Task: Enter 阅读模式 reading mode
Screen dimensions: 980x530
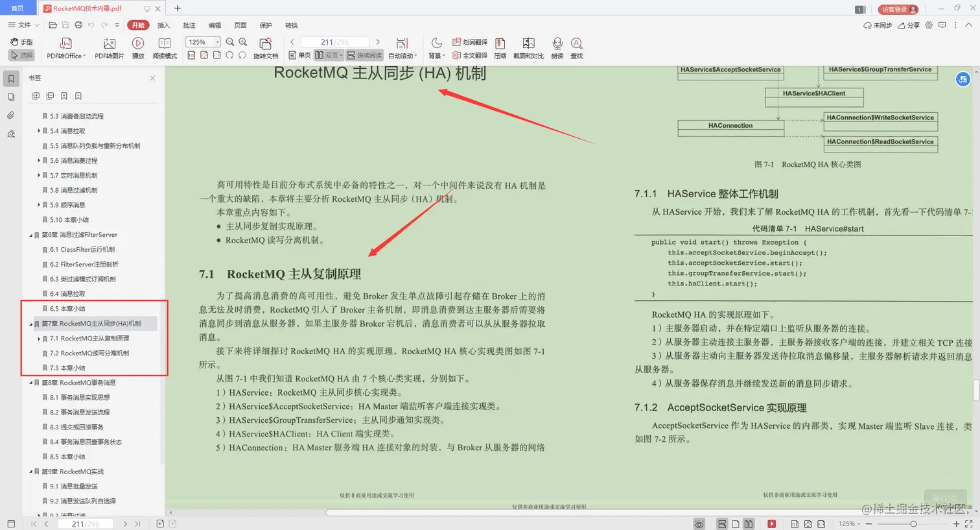Action: [164, 47]
